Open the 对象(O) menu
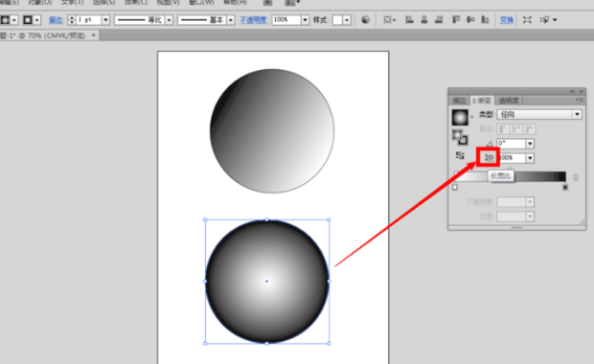Viewport: 594px width, 364px height. (40, 2)
